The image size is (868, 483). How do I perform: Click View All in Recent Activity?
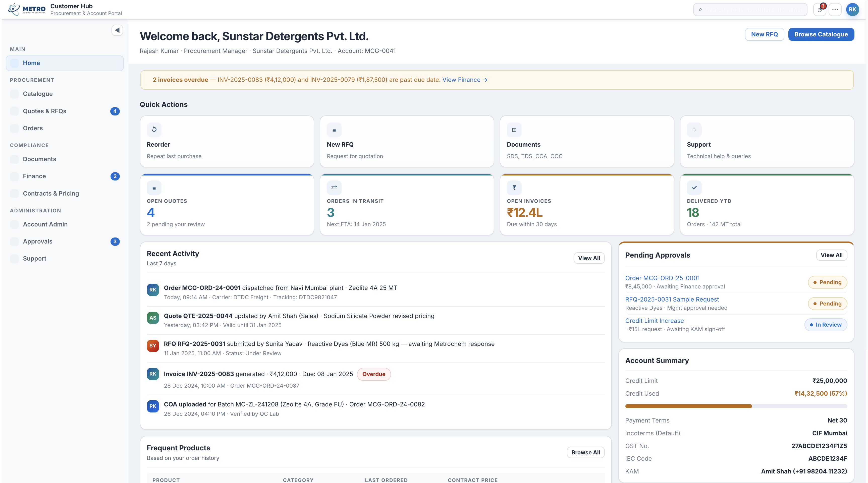(x=589, y=258)
